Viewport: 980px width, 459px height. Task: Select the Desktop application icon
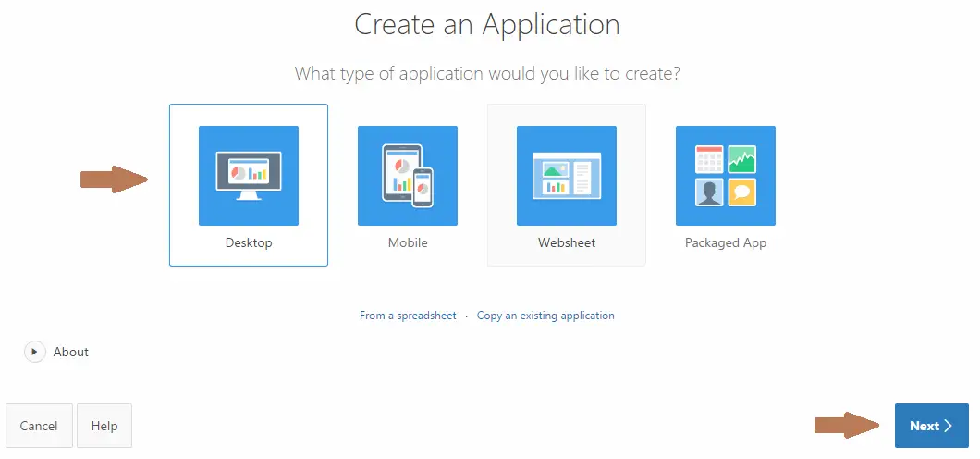(x=249, y=176)
